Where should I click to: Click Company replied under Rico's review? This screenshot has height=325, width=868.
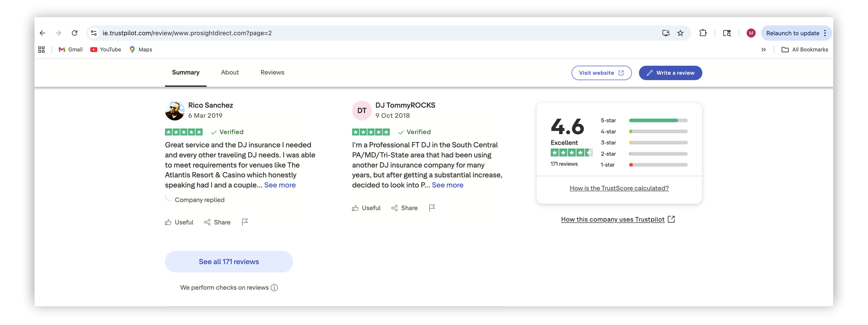click(200, 200)
